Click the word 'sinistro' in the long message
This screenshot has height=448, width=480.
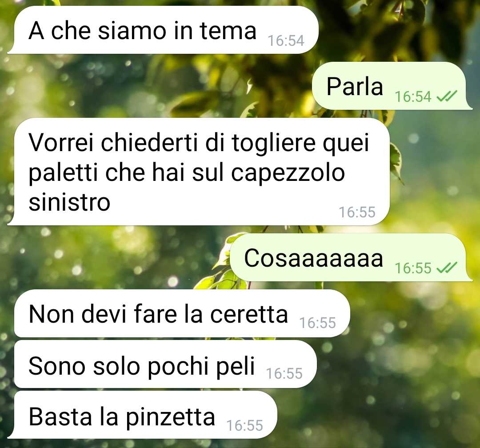pyautogui.click(x=69, y=202)
